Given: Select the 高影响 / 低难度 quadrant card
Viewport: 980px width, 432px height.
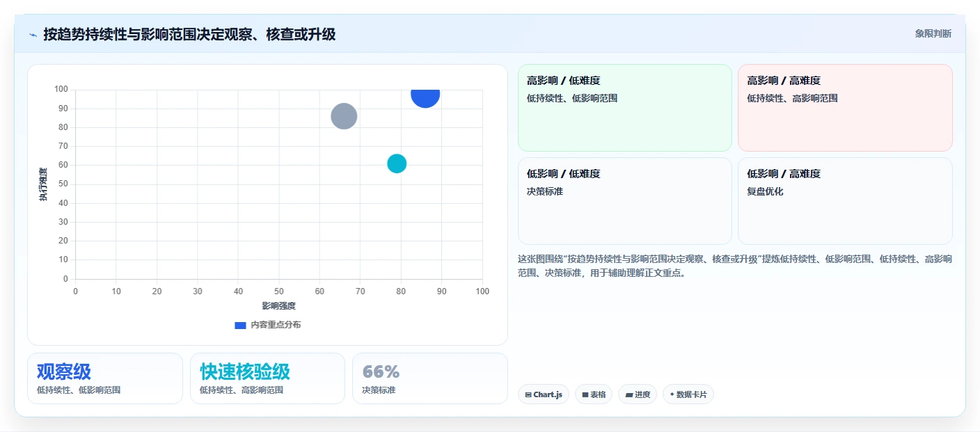Looking at the screenshot, I should (624, 108).
